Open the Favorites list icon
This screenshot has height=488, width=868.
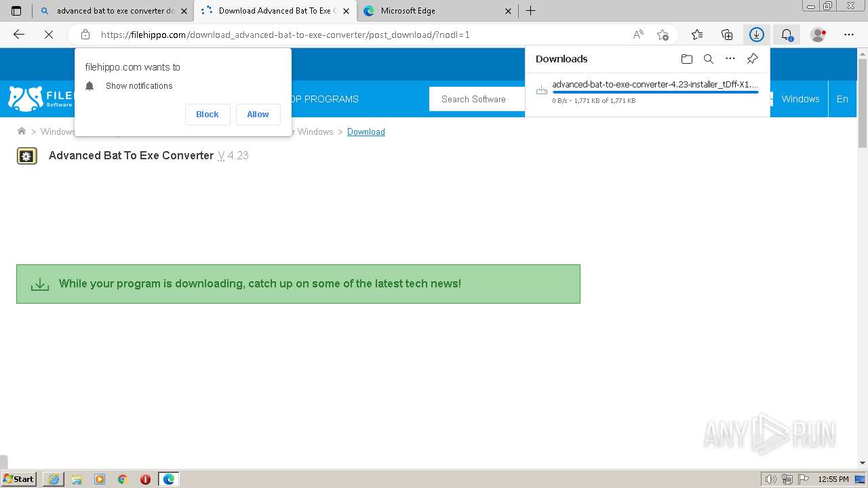tap(697, 35)
